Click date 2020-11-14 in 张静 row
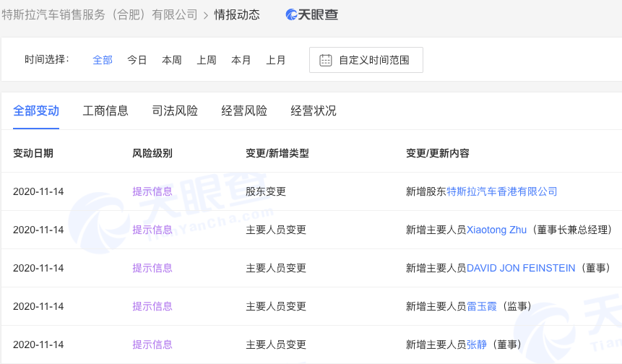The image size is (622, 364). tap(38, 344)
